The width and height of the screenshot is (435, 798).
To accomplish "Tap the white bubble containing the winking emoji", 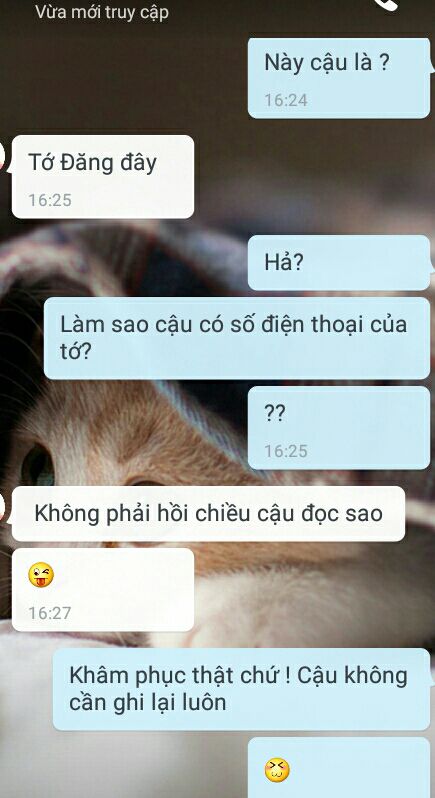I will pyautogui.click(x=103, y=590).
